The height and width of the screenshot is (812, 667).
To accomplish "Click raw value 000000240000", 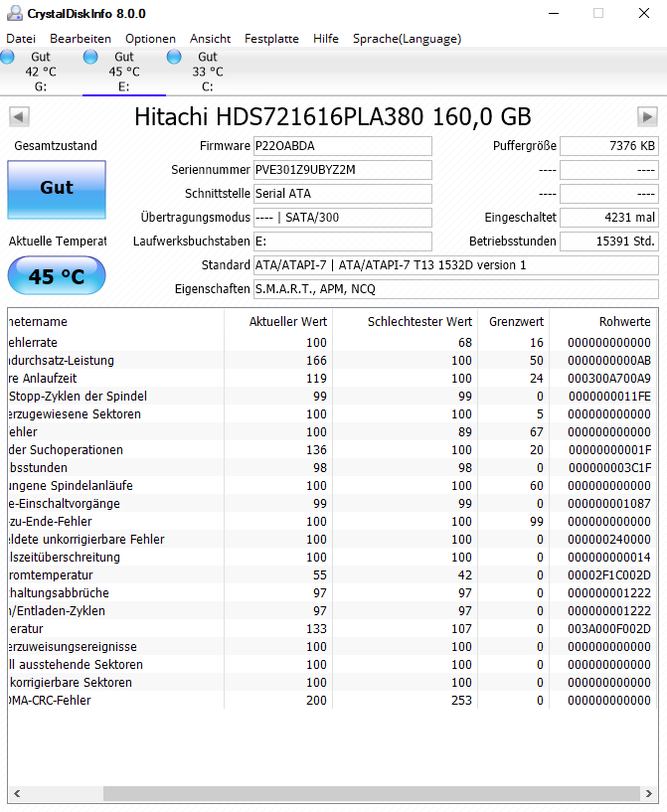I will click(x=609, y=540).
